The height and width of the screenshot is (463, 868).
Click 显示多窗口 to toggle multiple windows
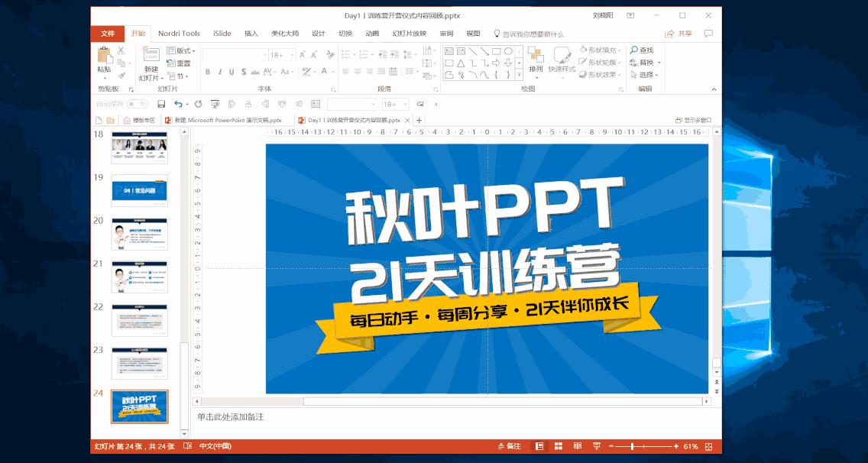click(694, 121)
